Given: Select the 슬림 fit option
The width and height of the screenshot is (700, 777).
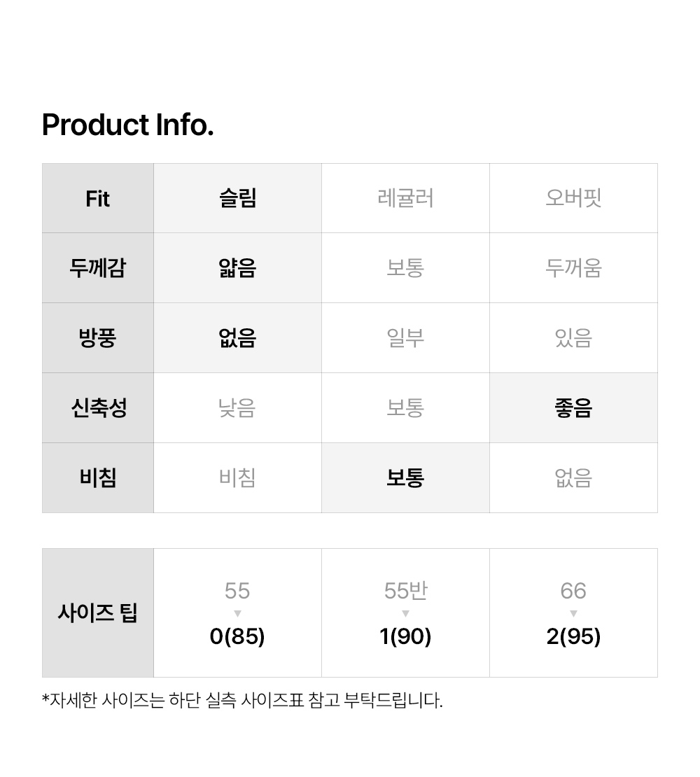Looking at the screenshot, I should coord(237,198).
